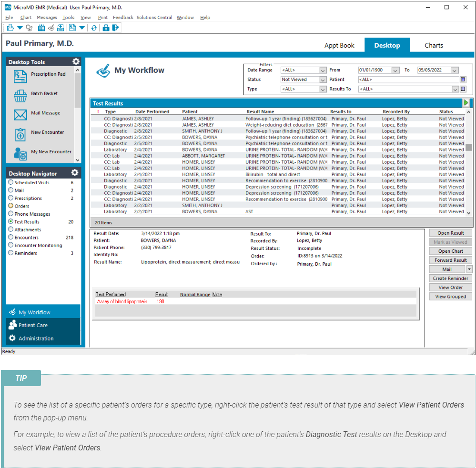Select the Phone Messages radio button
The width and height of the screenshot is (476, 468).
click(x=10, y=213)
